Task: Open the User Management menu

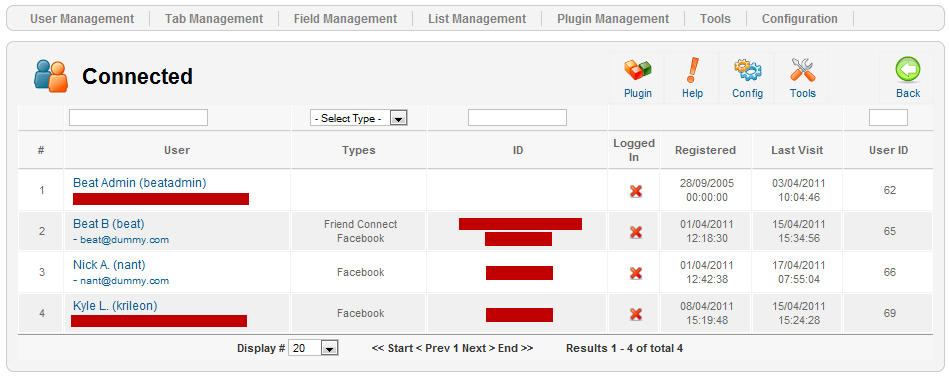Action: pyautogui.click(x=82, y=19)
